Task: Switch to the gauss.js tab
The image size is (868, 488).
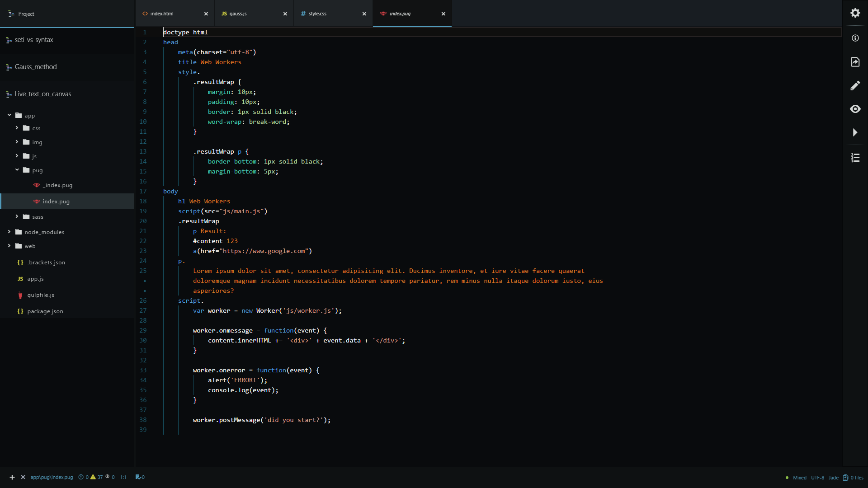Action: (x=238, y=14)
